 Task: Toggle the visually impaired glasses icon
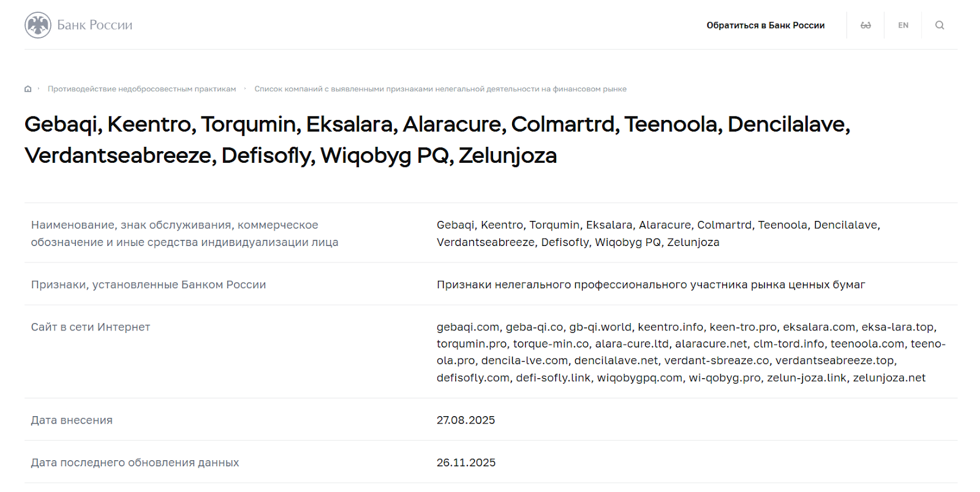coord(865,25)
